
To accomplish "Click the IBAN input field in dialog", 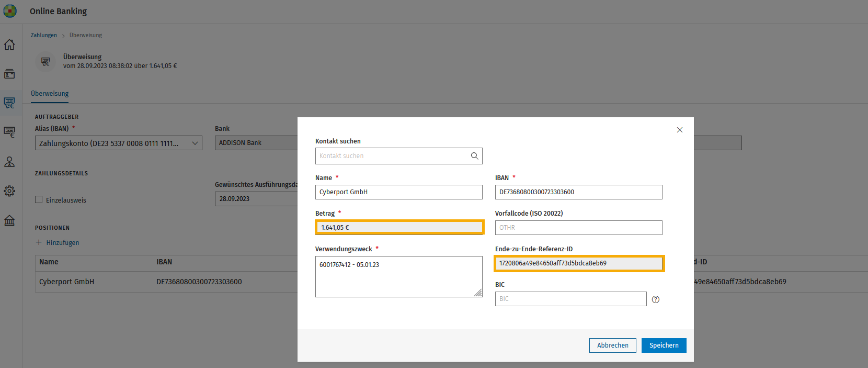I will point(579,192).
